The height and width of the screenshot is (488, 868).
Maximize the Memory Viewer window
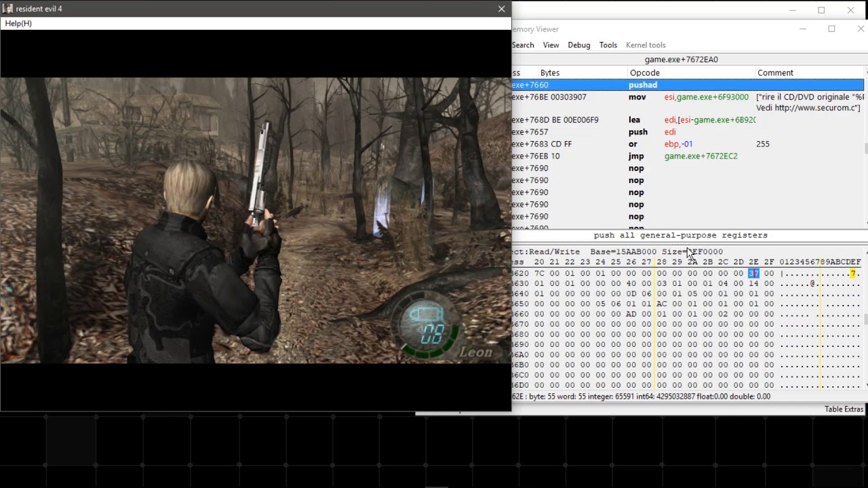[x=831, y=29]
